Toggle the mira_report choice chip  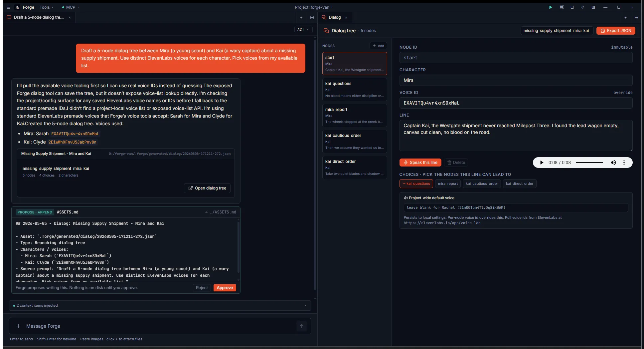448,183
